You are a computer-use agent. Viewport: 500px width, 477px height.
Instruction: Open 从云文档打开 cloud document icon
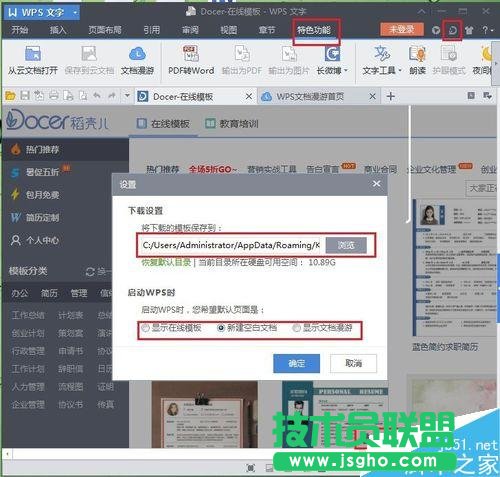tap(33, 54)
